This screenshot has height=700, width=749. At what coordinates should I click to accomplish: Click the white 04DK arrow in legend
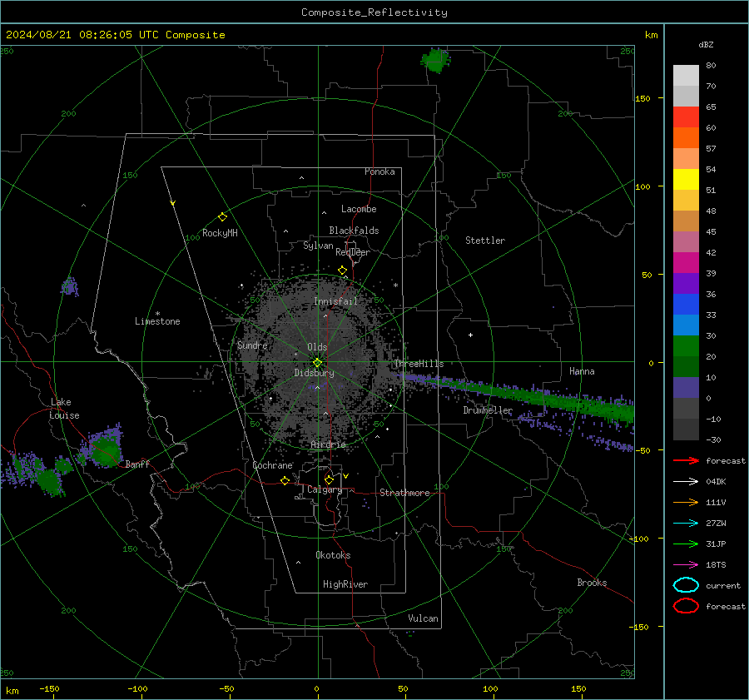point(686,482)
